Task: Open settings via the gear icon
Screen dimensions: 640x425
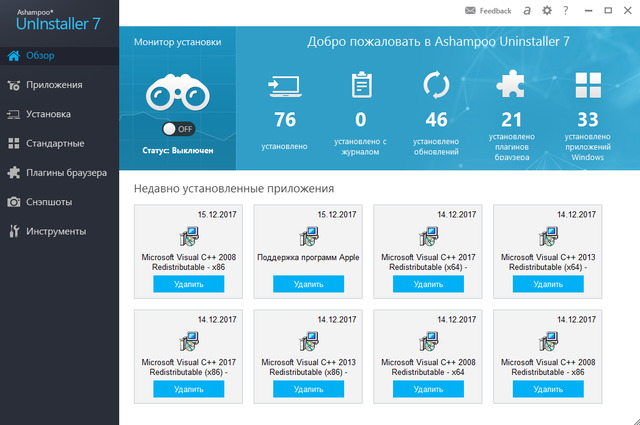Action: [546, 10]
